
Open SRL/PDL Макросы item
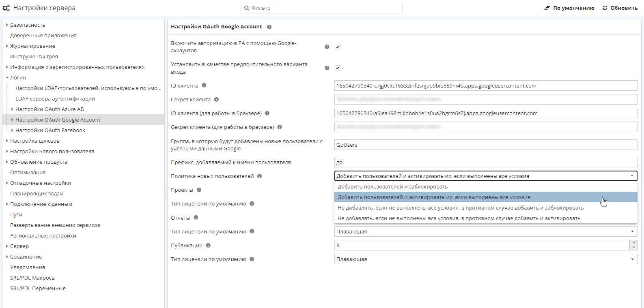pyautogui.click(x=33, y=278)
